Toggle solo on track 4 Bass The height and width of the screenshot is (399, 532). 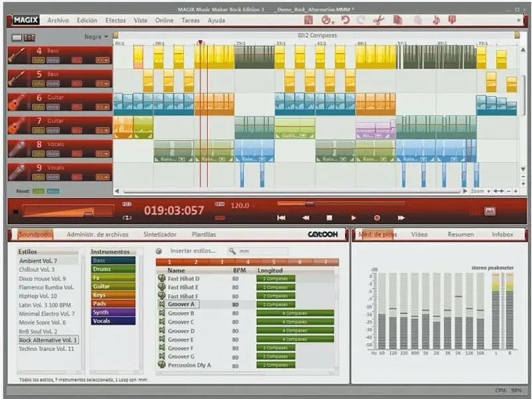coord(39,61)
